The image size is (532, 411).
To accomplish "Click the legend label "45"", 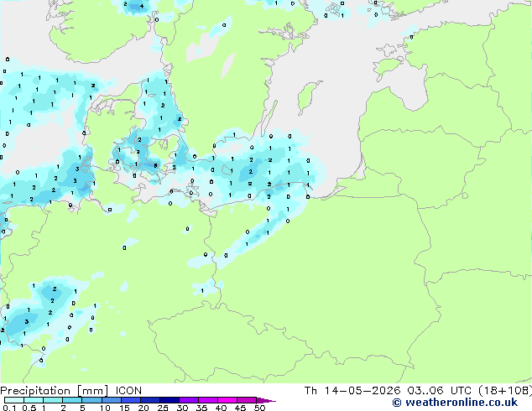I will [240, 408].
